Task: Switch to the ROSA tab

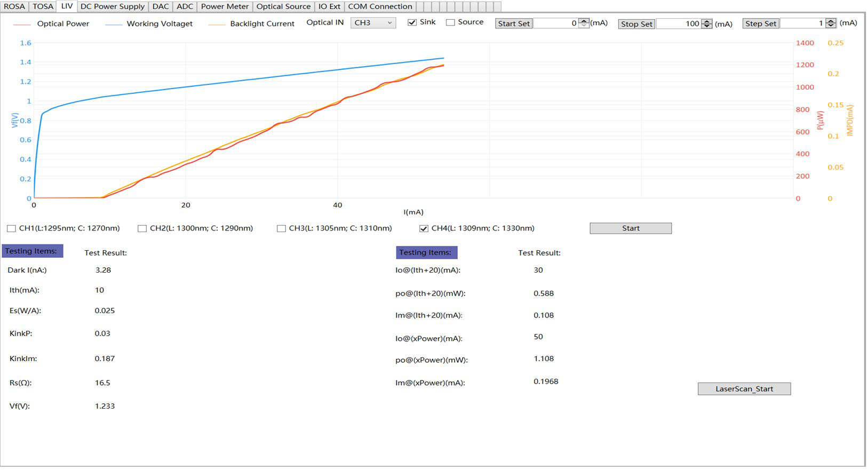Action: click(x=14, y=6)
